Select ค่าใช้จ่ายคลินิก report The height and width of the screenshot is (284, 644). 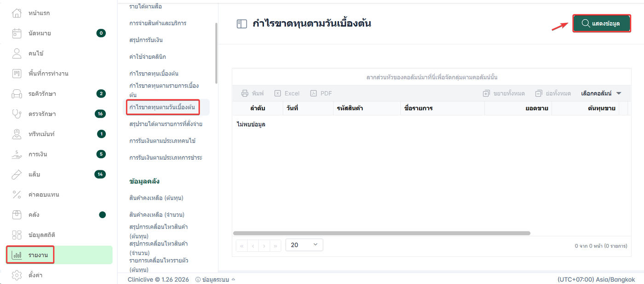point(148,57)
